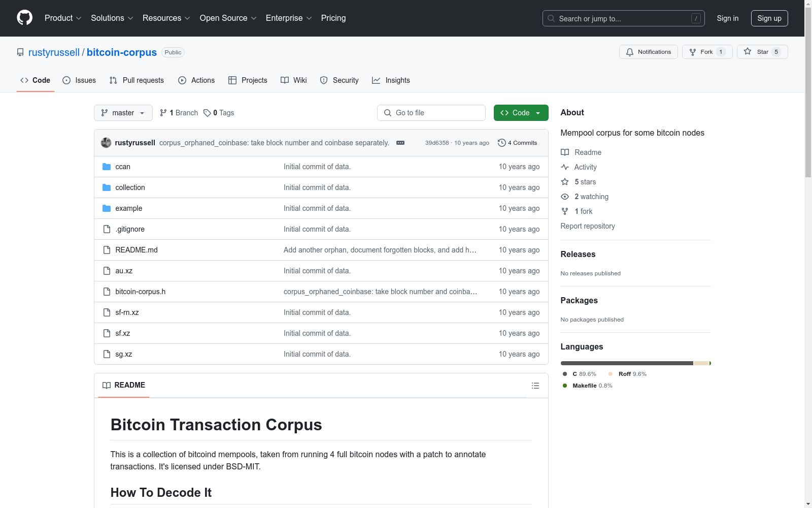
Task: Click the Go to file field
Action: 431,113
